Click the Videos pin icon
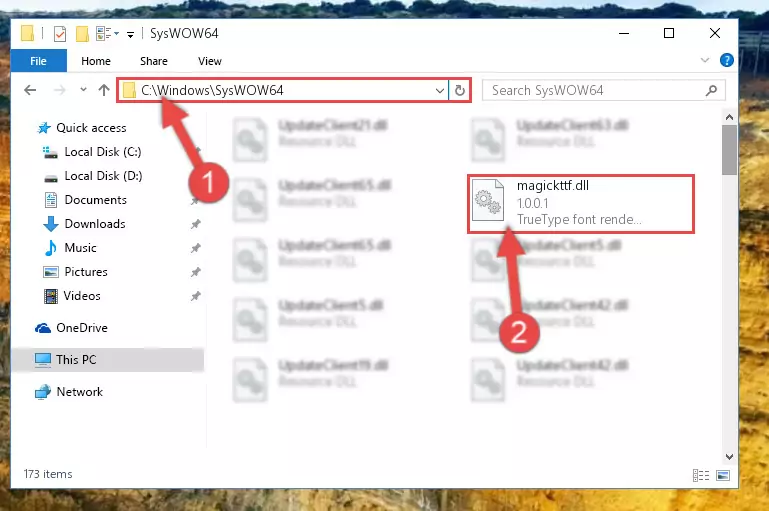 (196, 296)
